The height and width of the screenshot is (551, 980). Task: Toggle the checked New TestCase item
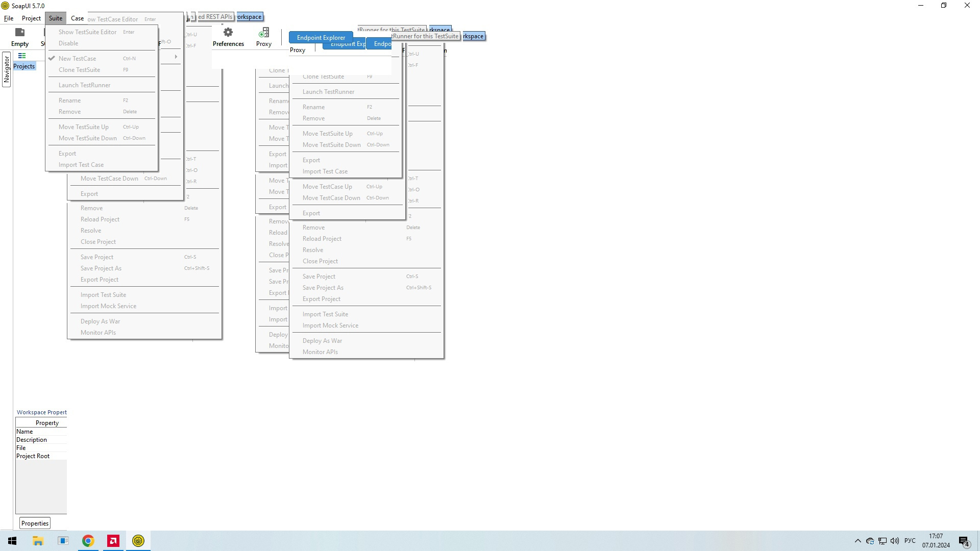coord(102,59)
